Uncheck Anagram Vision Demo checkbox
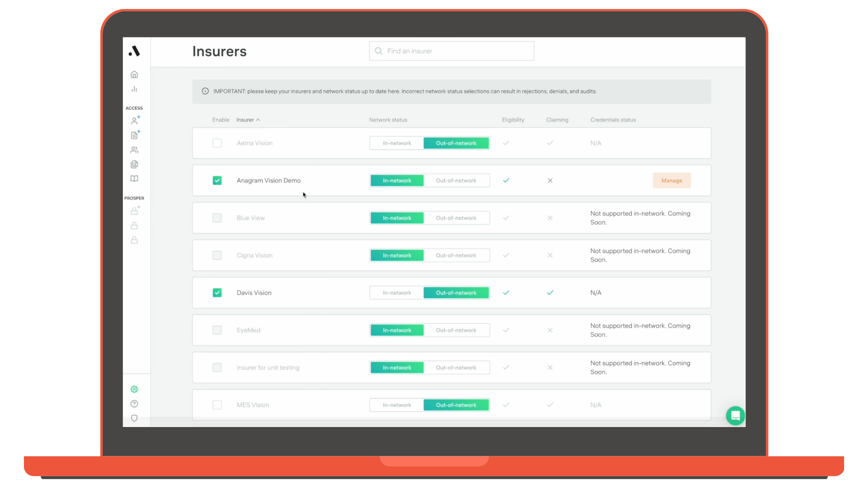 (217, 181)
